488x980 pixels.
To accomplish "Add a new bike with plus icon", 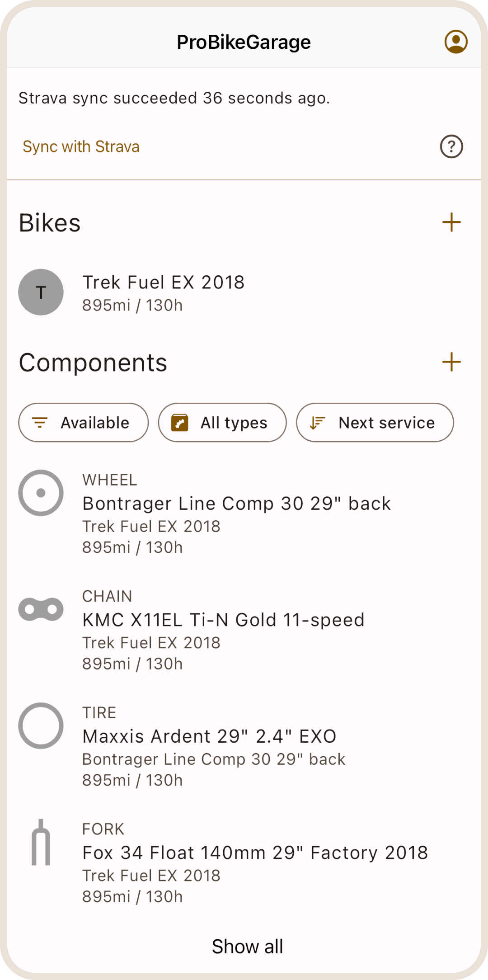I will click(451, 222).
